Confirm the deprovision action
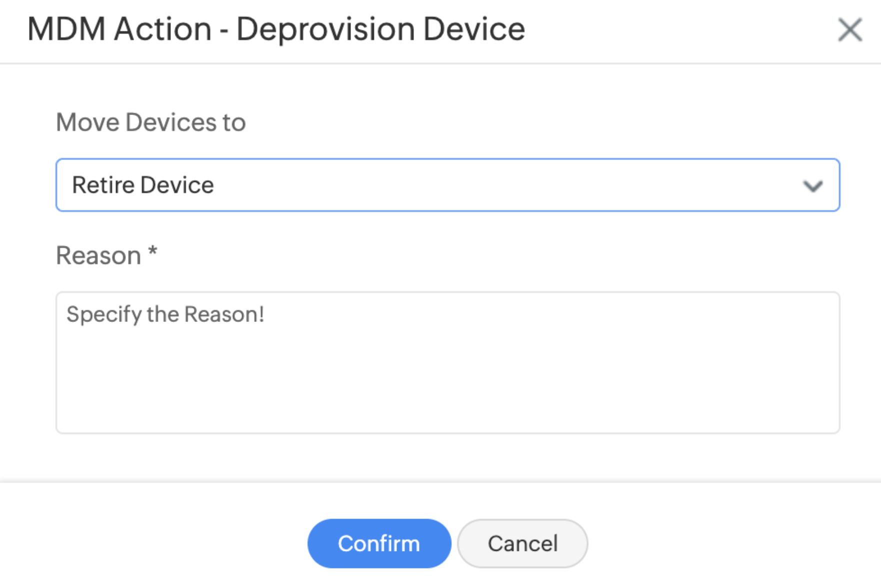The height and width of the screenshot is (588, 881). (379, 543)
